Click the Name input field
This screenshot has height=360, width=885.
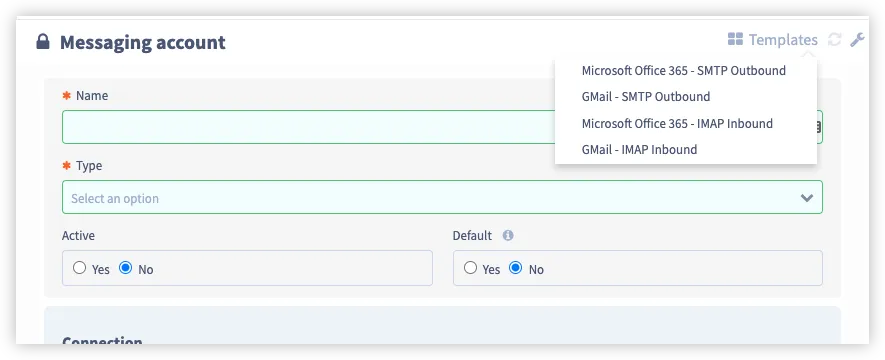pos(442,127)
